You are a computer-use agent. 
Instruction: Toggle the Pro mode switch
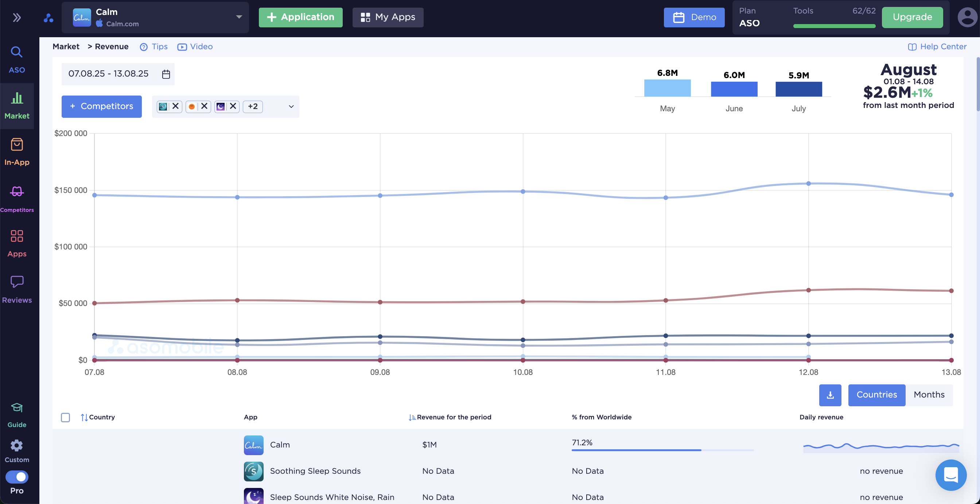(17, 477)
